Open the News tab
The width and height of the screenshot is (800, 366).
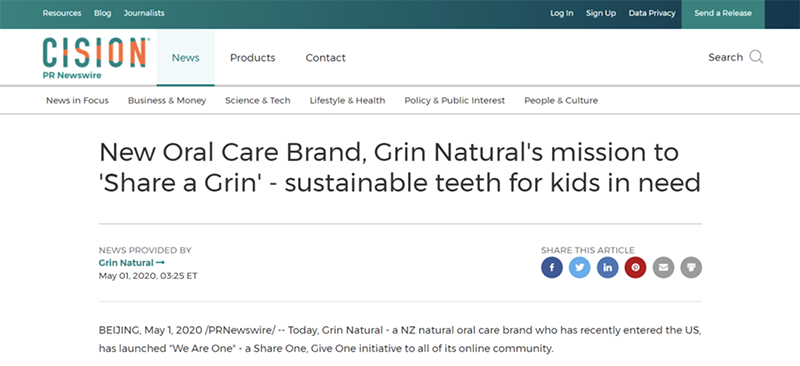(x=186, y=58)
